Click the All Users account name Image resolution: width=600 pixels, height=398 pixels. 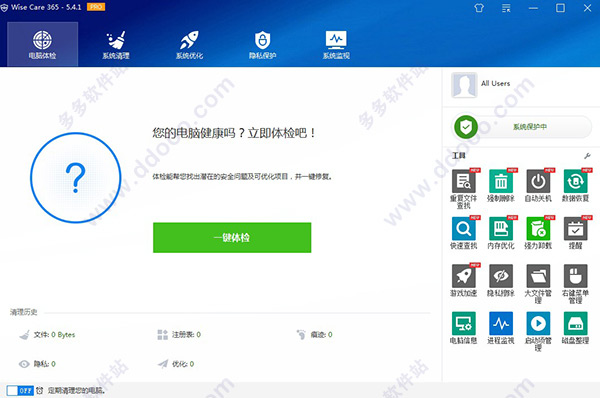[496, 83]
